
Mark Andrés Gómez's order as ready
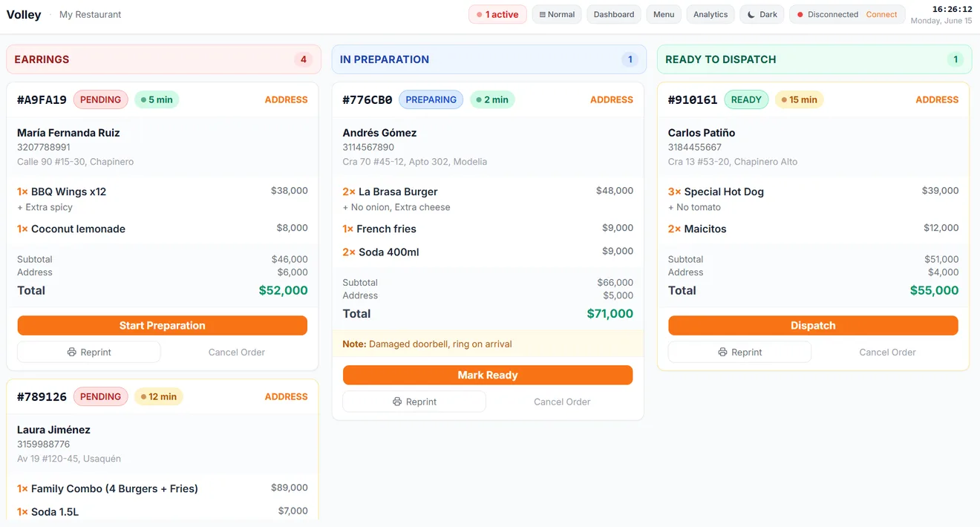pyautogui.click(x=488, y=376)
